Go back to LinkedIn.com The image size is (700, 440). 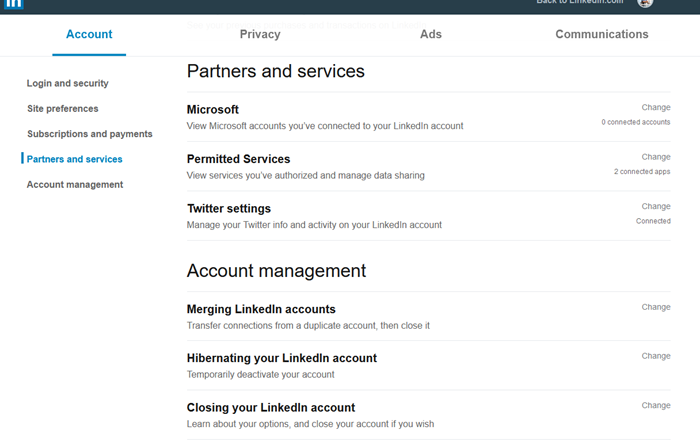(579, 2)
